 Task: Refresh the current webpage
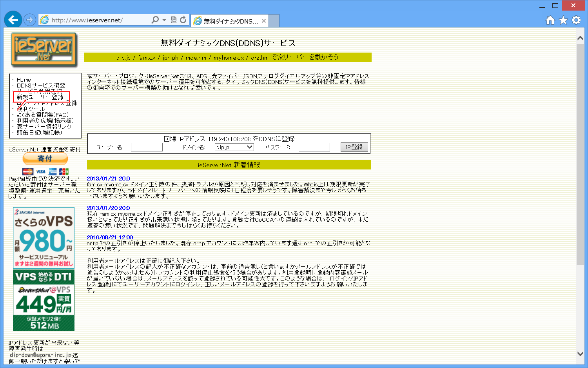[183, 20]
